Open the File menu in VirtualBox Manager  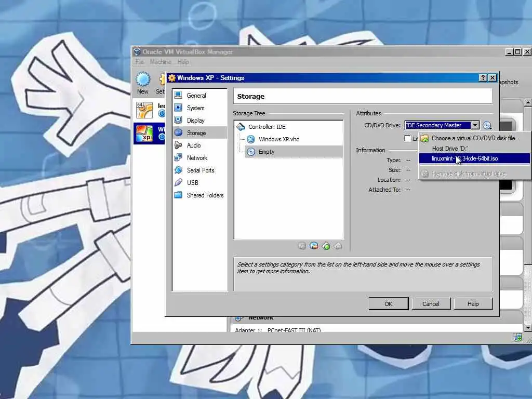[139, 62]
